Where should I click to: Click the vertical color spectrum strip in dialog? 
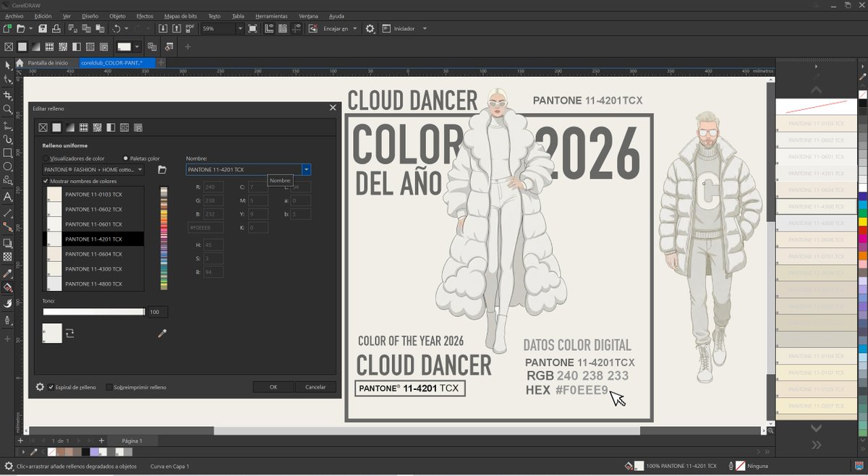pos(164,239)
